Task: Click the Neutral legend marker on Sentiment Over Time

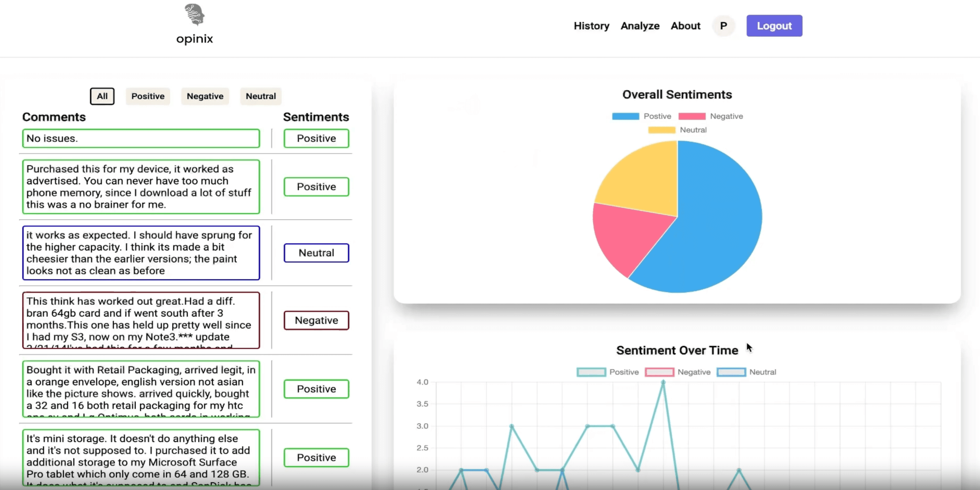Action: tap(731, 372)
